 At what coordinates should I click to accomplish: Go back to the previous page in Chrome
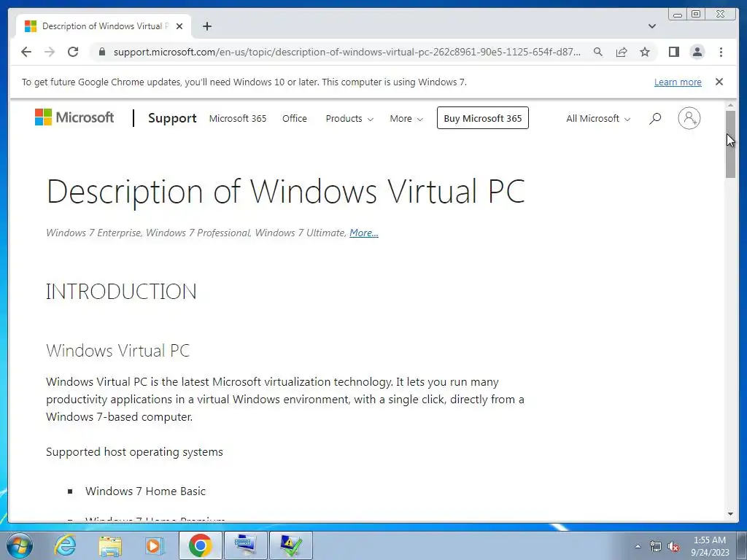[x=26, y=52]
